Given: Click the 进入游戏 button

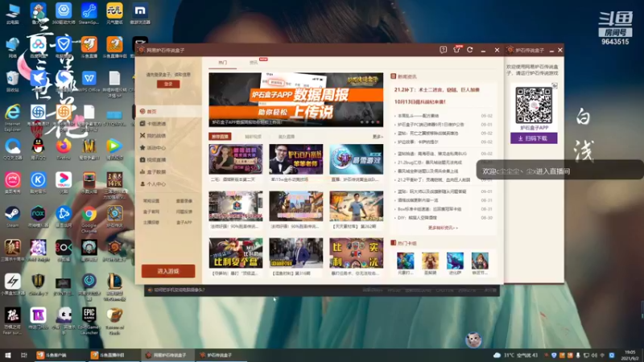Looking at the screenshot, I should coord(168,271).
